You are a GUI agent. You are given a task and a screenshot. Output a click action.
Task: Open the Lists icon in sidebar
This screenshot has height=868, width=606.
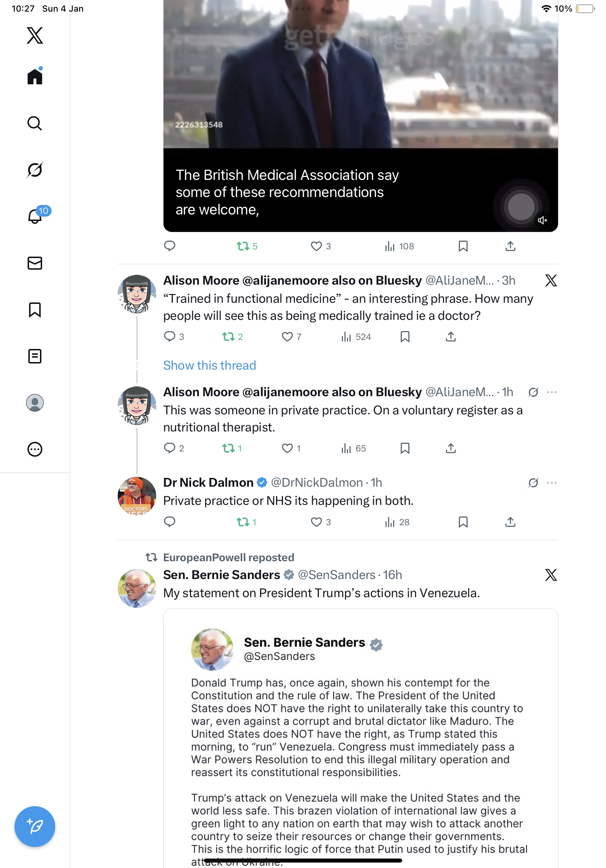click(35, 356)
